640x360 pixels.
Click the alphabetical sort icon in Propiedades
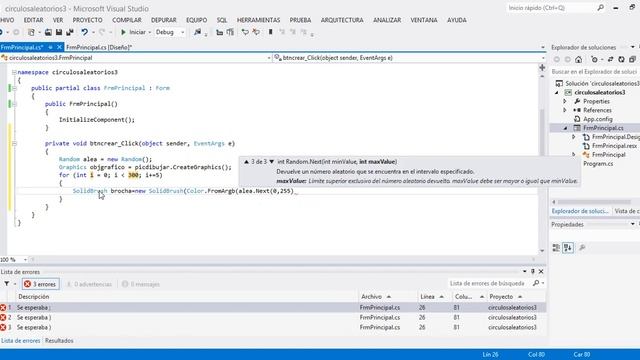(568, 248)
